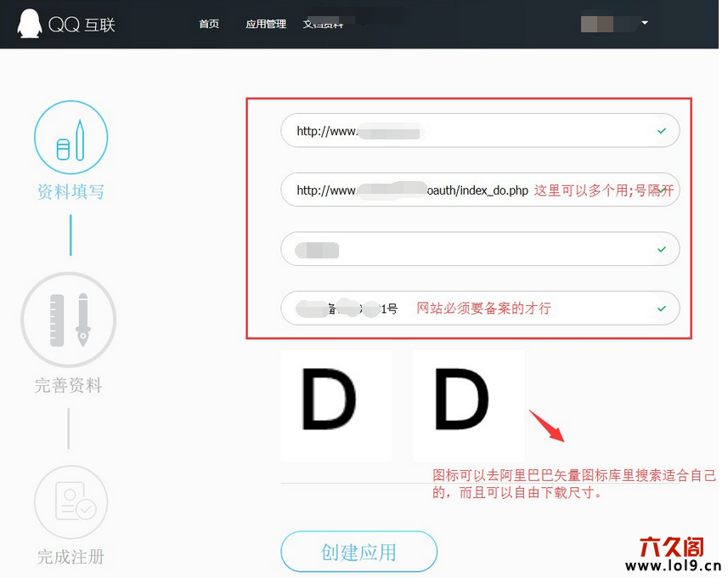Click green checkmark in 备案号 field
728x578 pixels.
661,309
